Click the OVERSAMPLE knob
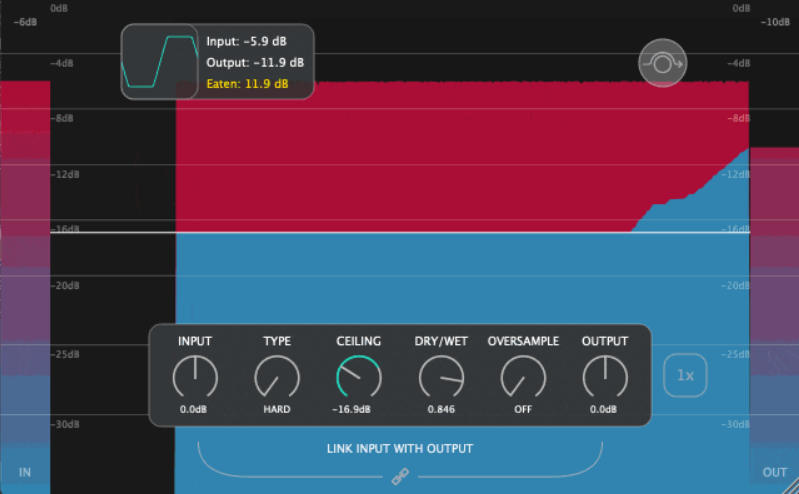 [x=523, y=378]
